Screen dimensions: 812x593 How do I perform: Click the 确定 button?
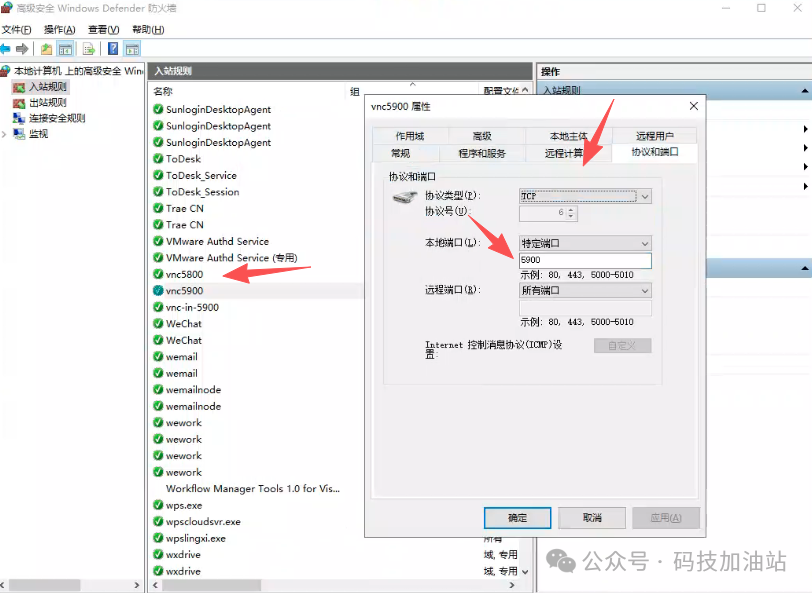click(x=517, y=517)
